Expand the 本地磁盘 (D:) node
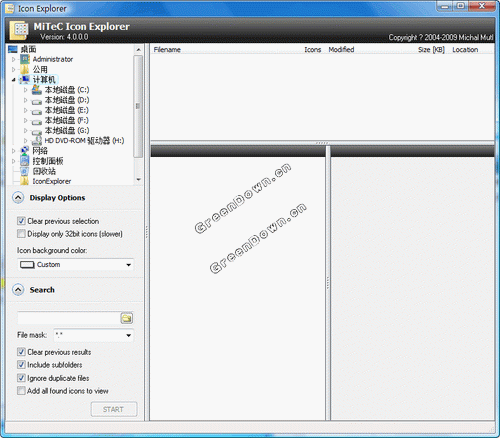 (26, 100)
